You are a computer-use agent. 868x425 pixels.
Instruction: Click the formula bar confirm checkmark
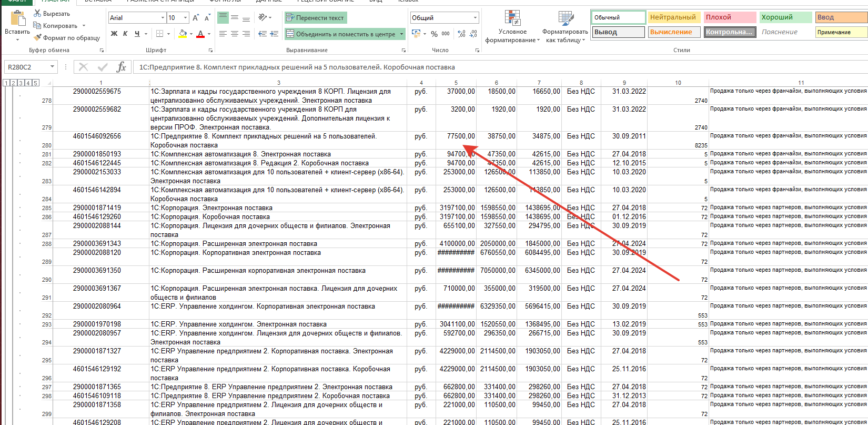click(x=103, y=67)
